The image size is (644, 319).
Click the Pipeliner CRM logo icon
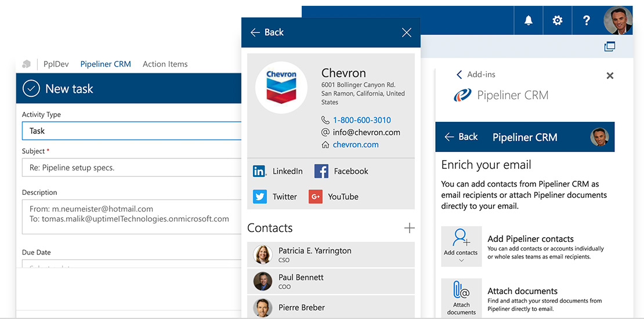pyautogui.click(x=463, y=95)
